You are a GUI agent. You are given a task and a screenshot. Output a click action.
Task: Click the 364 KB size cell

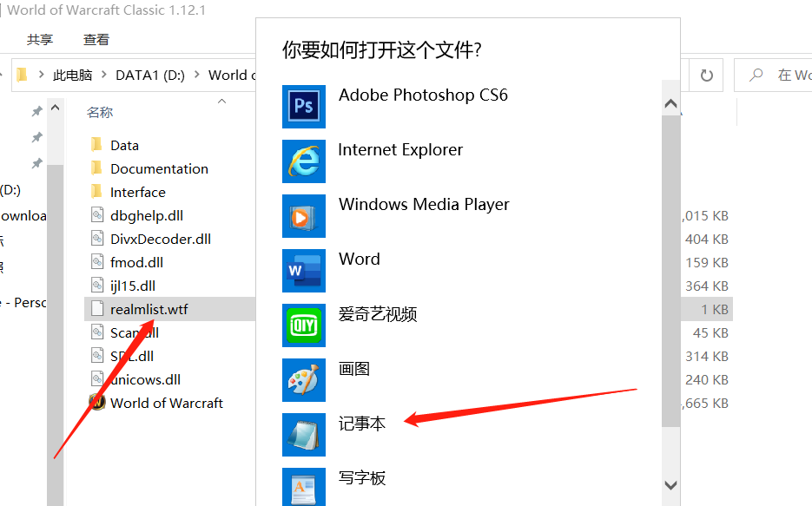pyautogui.click(x=707, y=286)
